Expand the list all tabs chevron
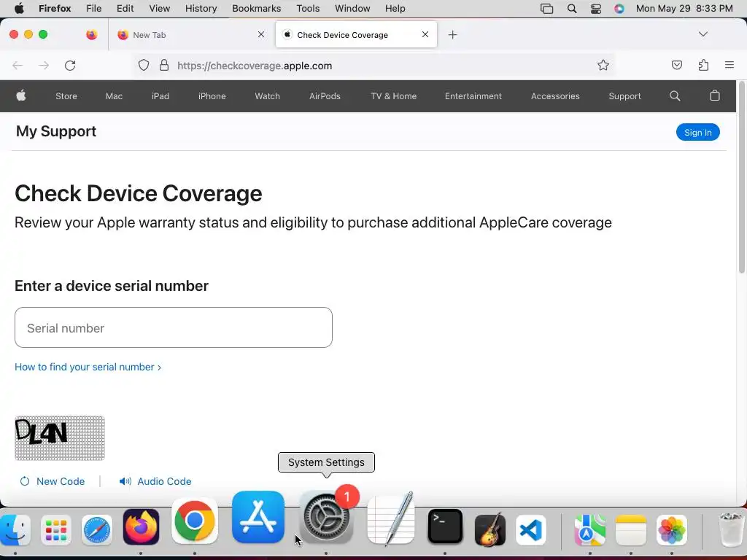The width and height of the screenshot is (747, 560). [x=703, y=34]
